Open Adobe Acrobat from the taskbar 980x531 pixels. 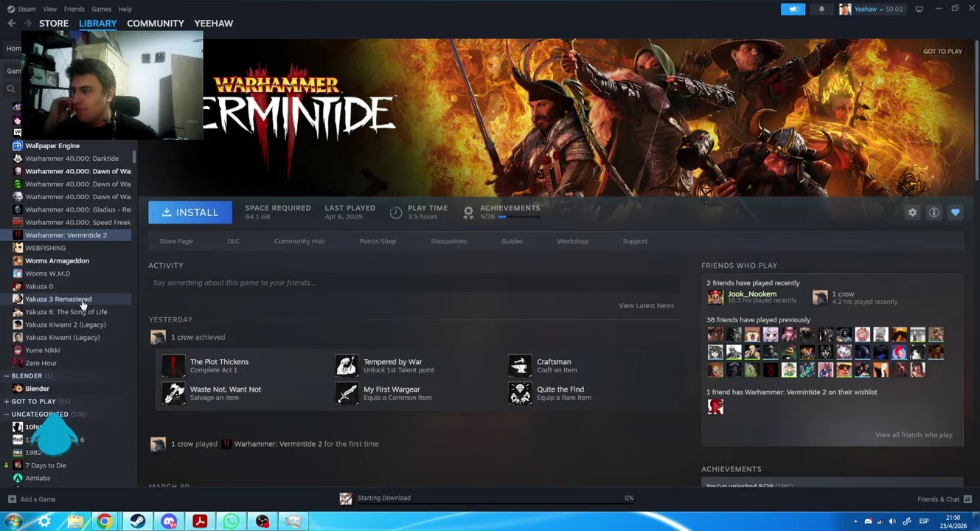point(200,521)
